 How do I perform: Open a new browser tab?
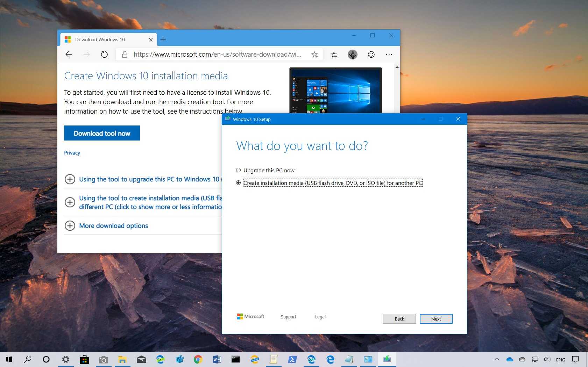(x=163, y=39)
